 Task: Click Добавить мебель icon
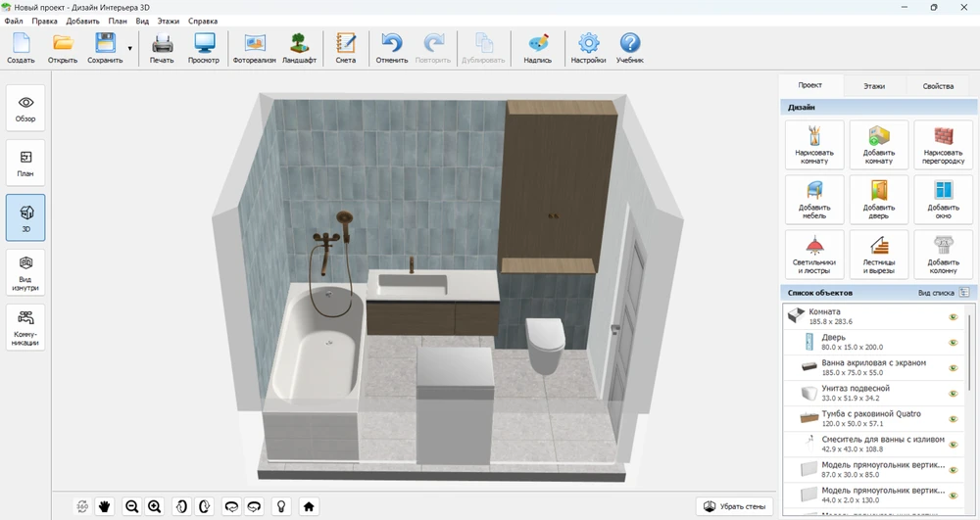pos(813,199)
